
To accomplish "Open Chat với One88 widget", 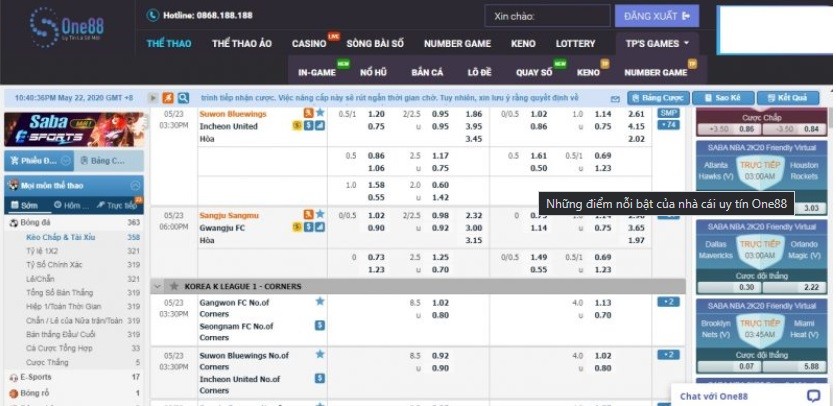I will coord(751,396).
